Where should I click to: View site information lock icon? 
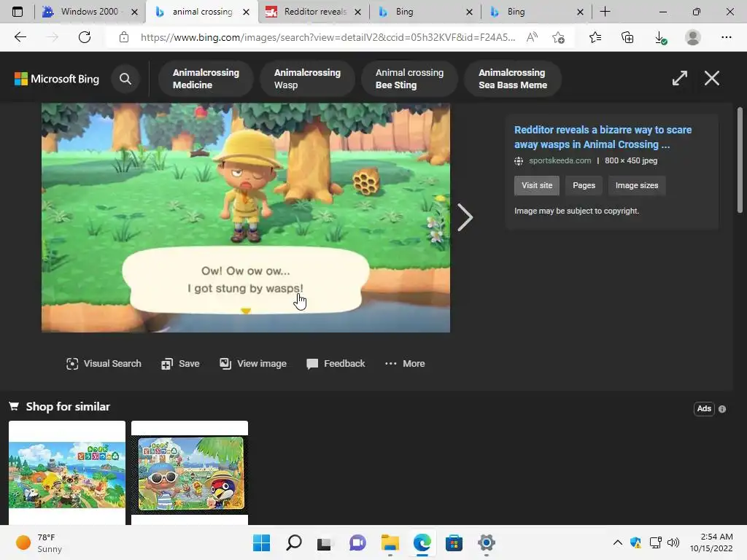[124, 37]
